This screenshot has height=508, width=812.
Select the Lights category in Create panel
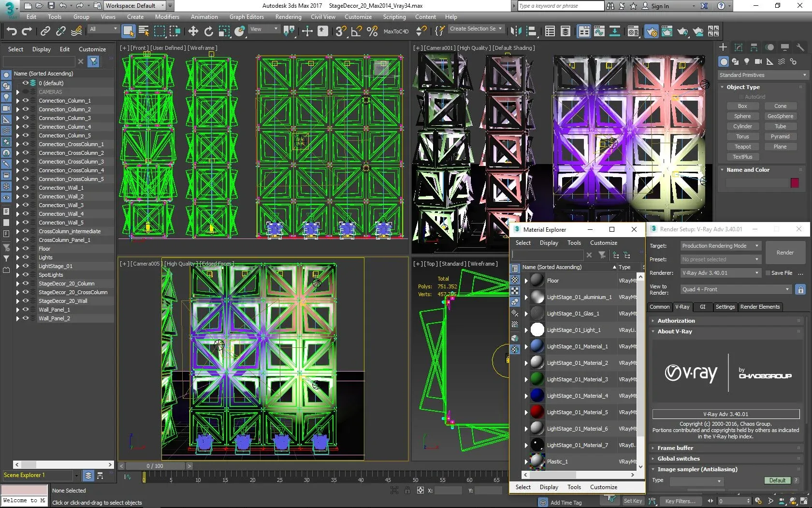point(747,61)
